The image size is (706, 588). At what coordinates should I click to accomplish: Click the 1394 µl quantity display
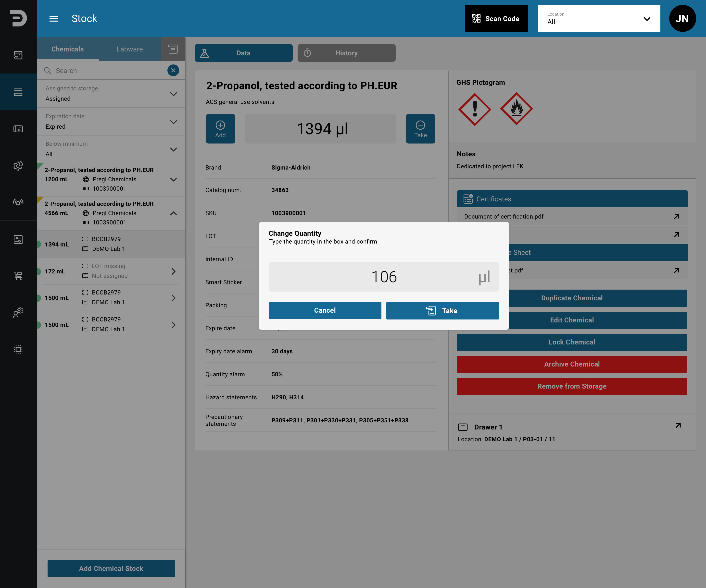click(x=320, y=129)
